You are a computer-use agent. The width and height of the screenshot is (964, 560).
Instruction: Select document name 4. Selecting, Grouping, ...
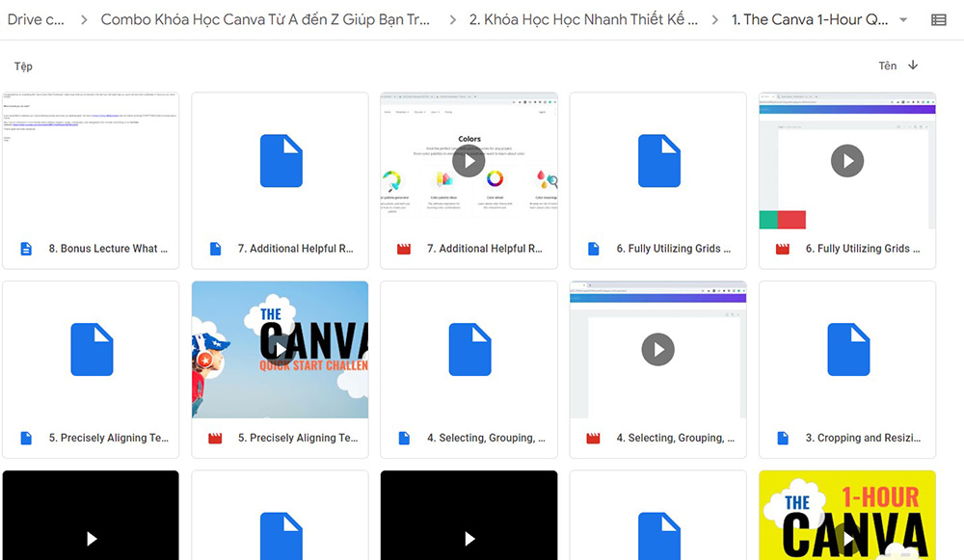[486, 439]
